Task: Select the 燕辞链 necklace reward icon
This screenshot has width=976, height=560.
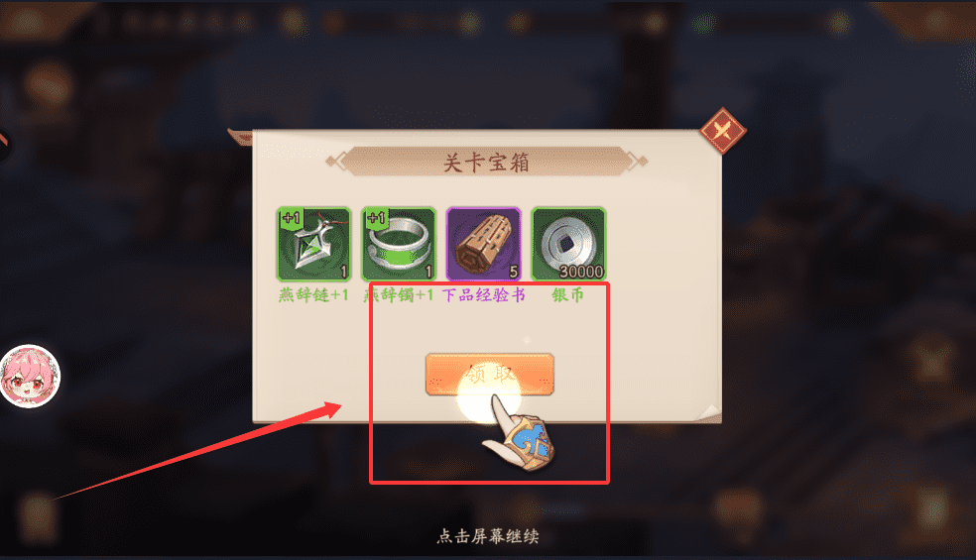Action: coord(313,244)
